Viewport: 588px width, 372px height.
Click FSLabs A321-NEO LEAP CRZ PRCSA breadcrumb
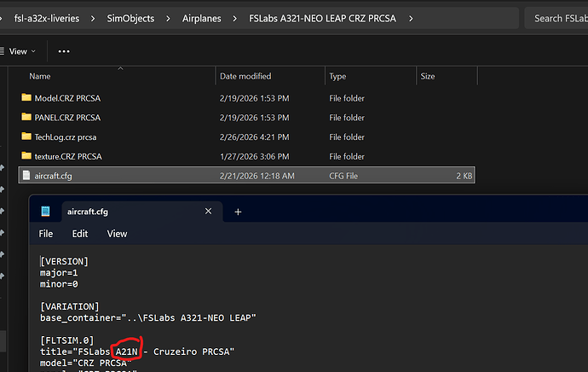[x=322, y=19]
